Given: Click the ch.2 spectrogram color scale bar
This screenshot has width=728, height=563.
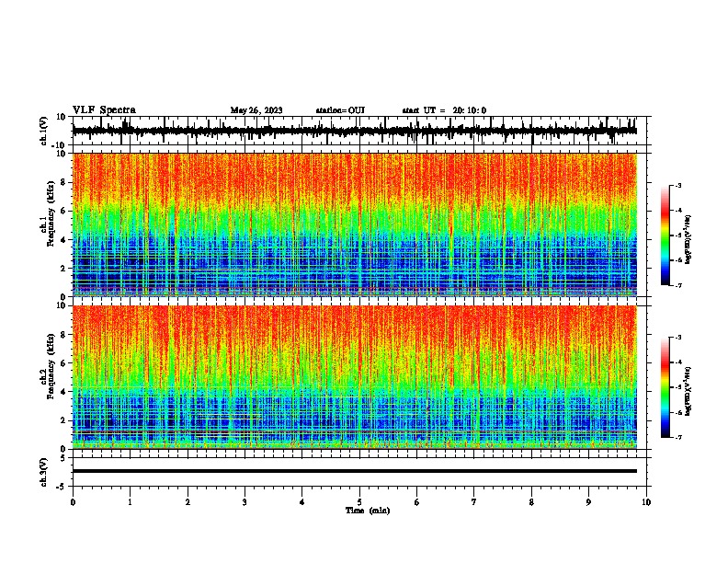Looking at the screenshot, I should 665,387.
